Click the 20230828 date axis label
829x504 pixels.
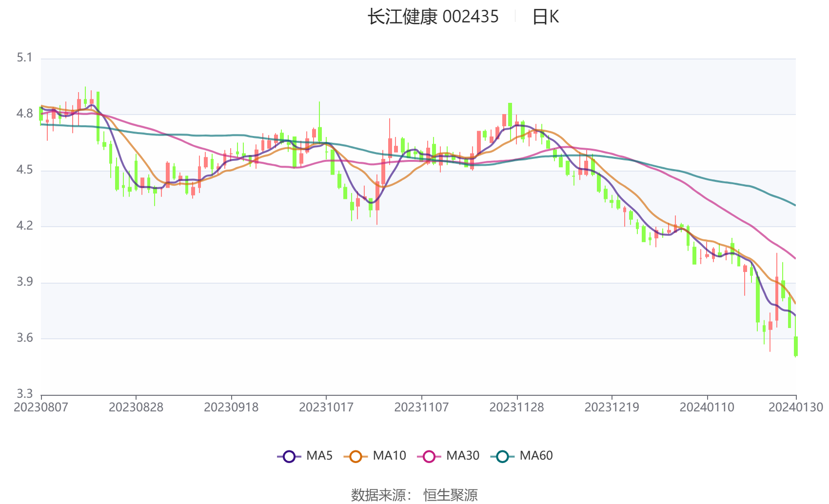pyautogui.click(x=136, y=407)
